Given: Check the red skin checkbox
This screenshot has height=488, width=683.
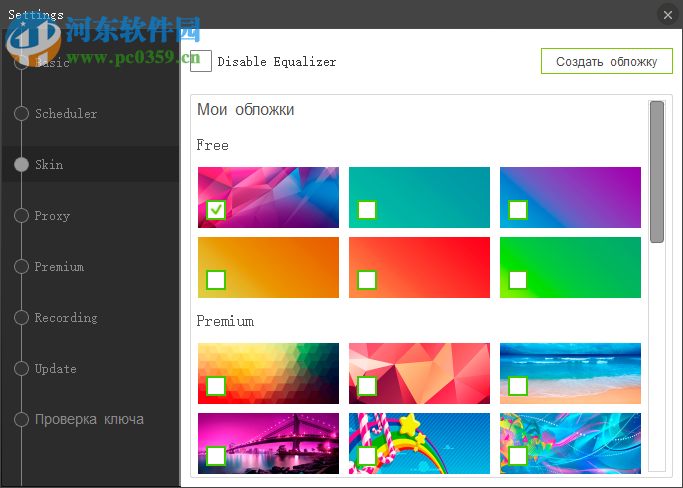Looking at the screenshot, I should tap(367, 280).
